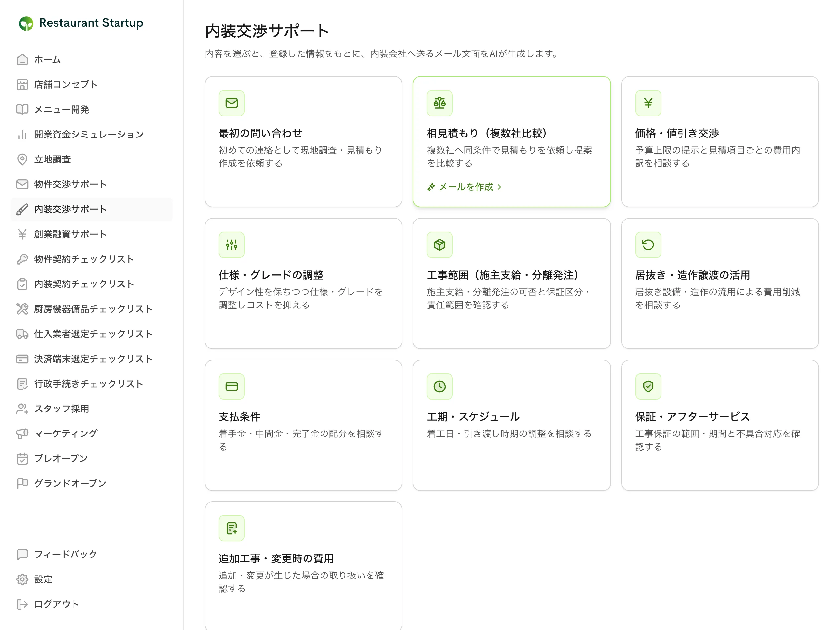Viewport: 840px width, 630px height.
Task: Click the home icon beside ホーム
Action: (x=22, y=60)
